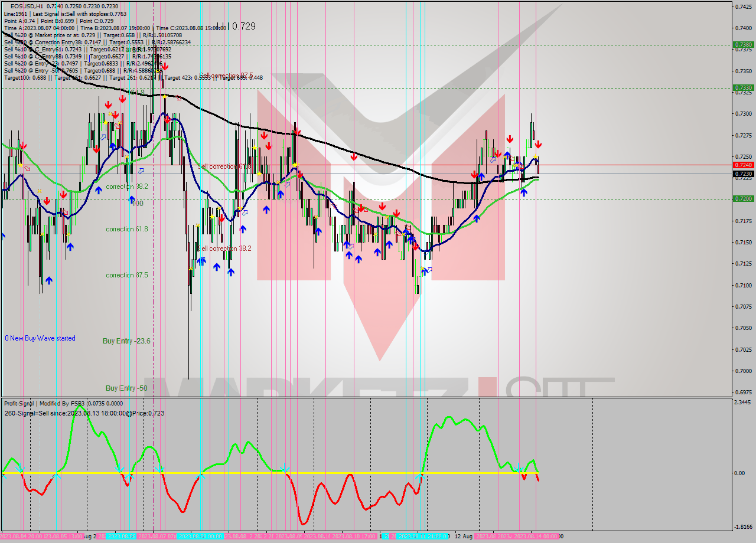Click the green 0.7380 price level tag
The width and height of the screenshot is (756, 543).
click(x=743, y=44)
